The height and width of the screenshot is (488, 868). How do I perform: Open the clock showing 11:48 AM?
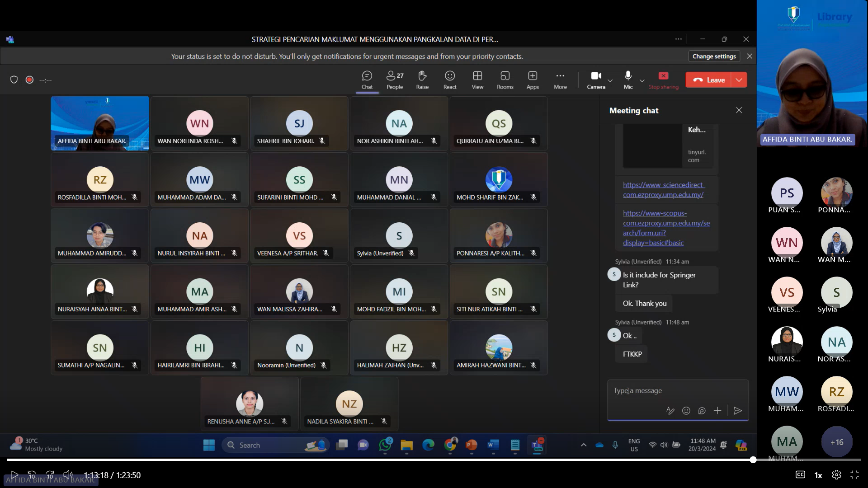703,445
